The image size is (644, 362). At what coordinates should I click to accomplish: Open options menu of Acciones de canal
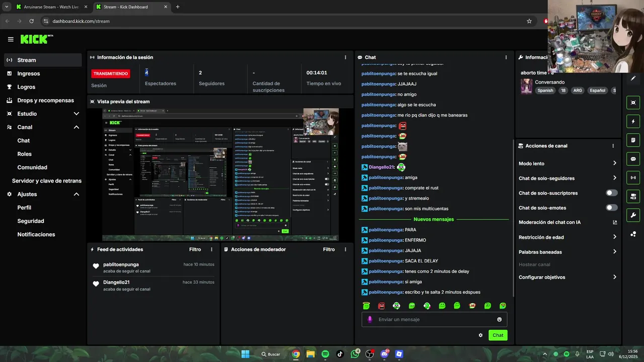point(613,146)
